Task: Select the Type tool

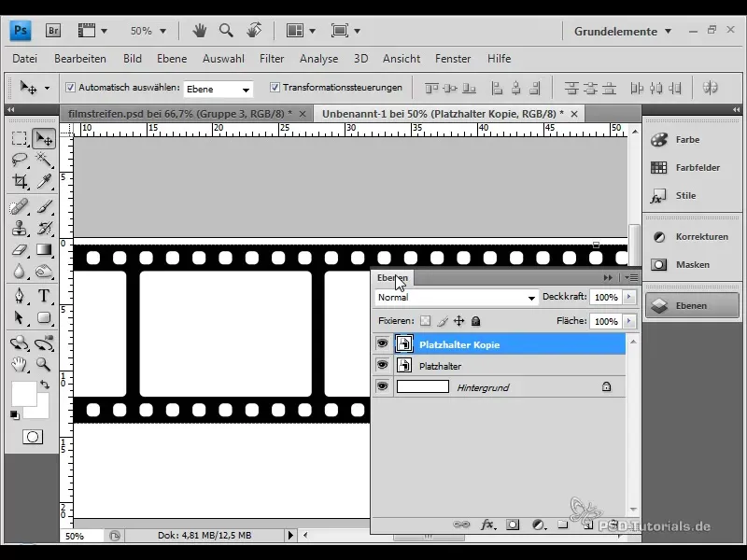Action: pyautogui.click(x=44, y=296)
